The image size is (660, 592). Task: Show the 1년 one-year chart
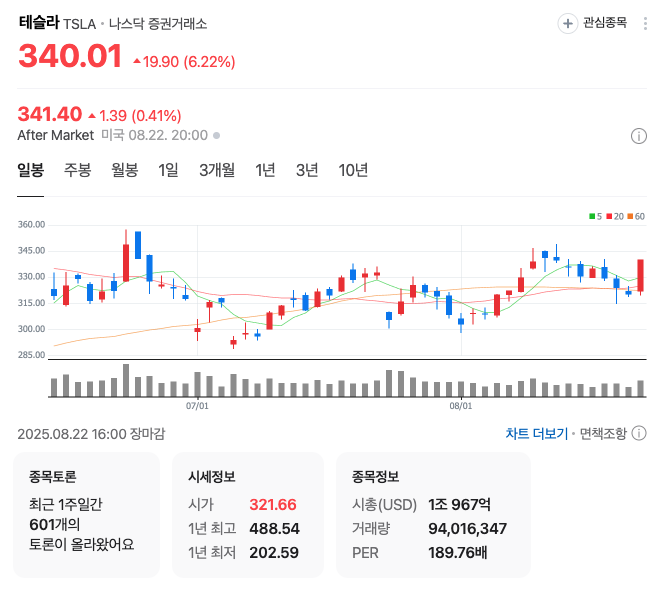[x=265, y=170]
